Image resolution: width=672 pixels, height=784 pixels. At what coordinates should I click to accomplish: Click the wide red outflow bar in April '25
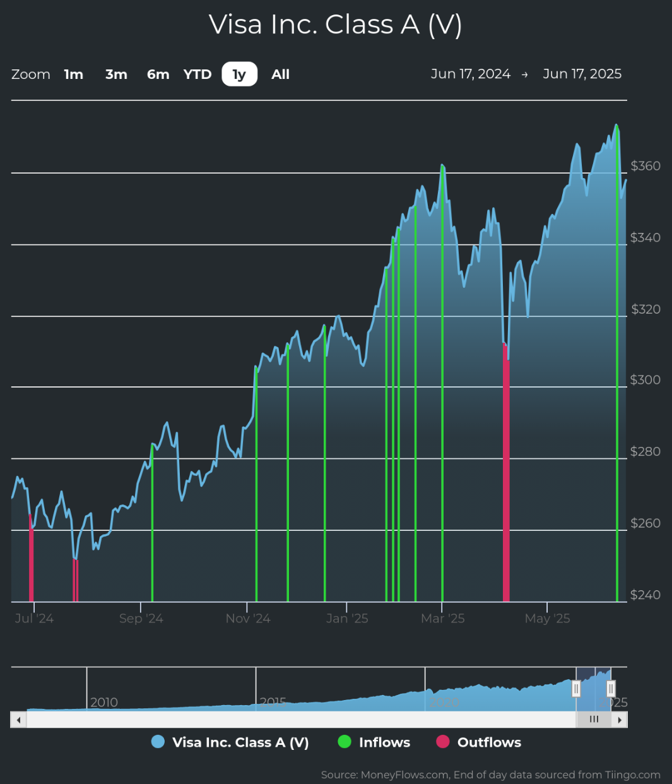coord(506,472)
